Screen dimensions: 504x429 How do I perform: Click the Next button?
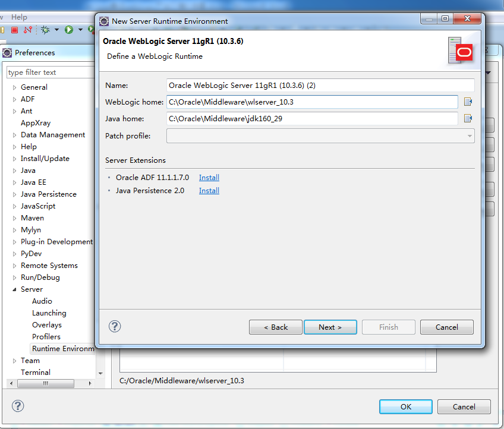coord(330,327)
